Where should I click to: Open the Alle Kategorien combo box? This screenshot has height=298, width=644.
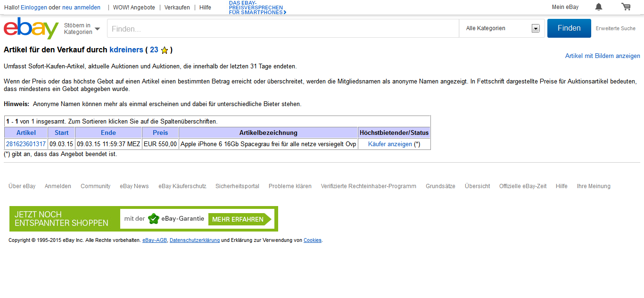pos(502,28)
